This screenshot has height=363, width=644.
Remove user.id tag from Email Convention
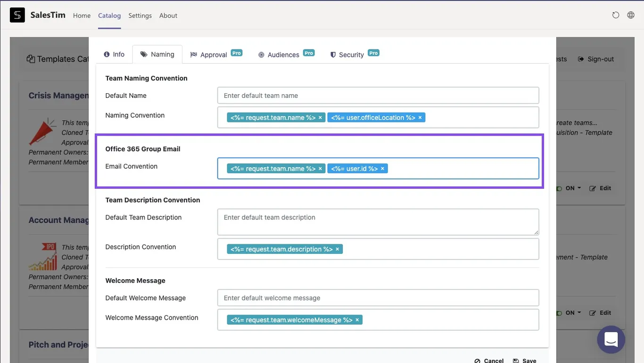point(382,169)
